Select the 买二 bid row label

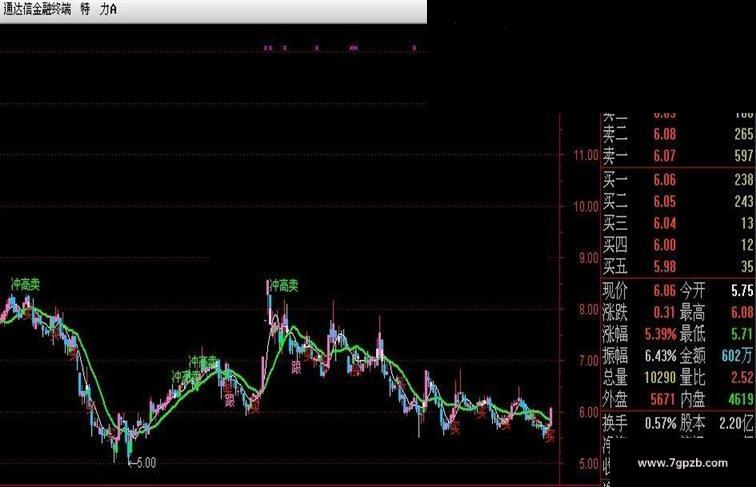615,201
